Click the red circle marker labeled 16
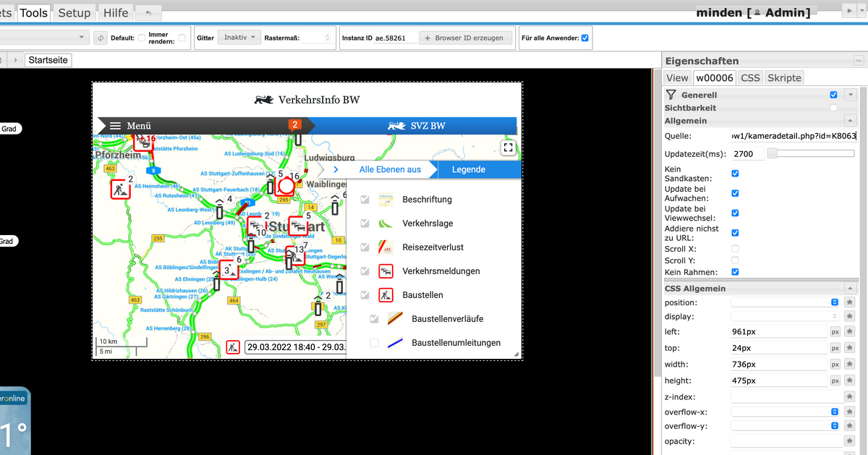Screen dimensions: 868x455 pos(286,187)
